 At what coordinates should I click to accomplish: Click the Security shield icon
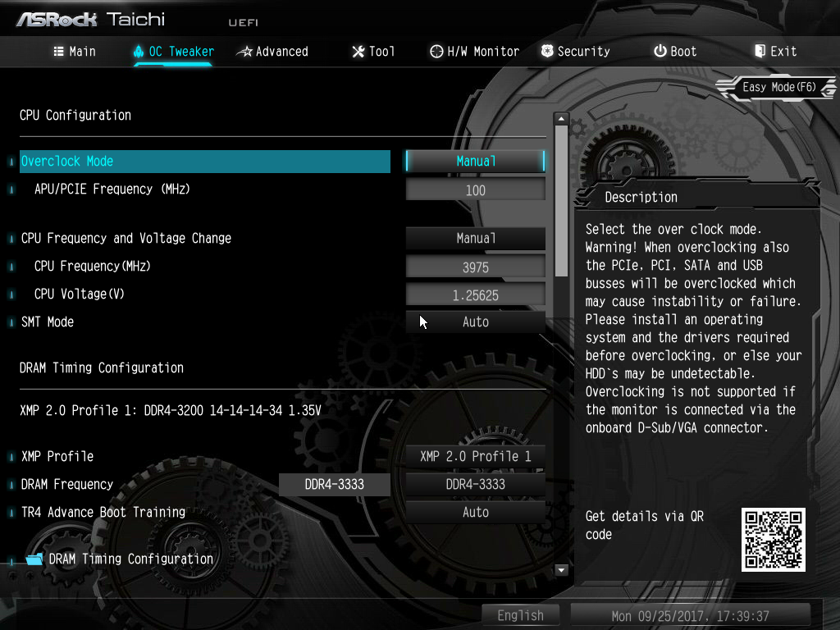click(x=547, y=51)
